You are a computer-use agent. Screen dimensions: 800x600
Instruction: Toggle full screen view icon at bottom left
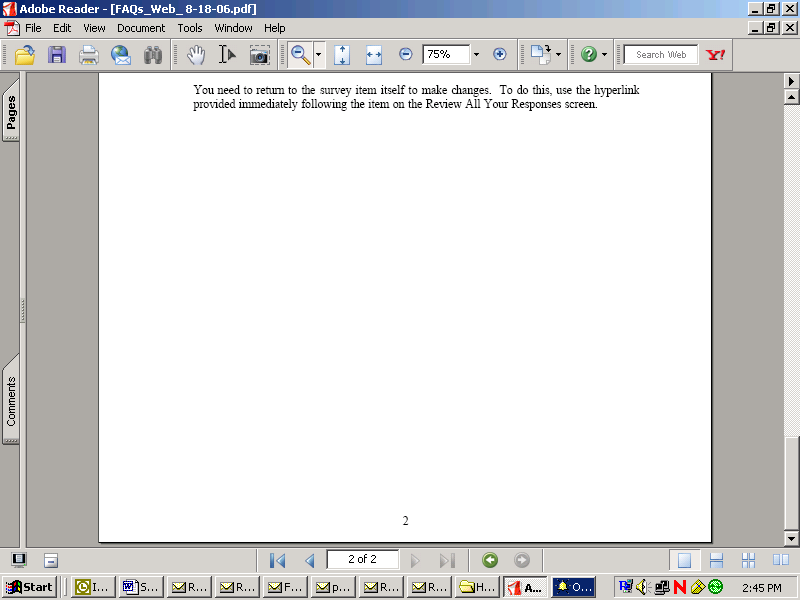tap(19, 560)
